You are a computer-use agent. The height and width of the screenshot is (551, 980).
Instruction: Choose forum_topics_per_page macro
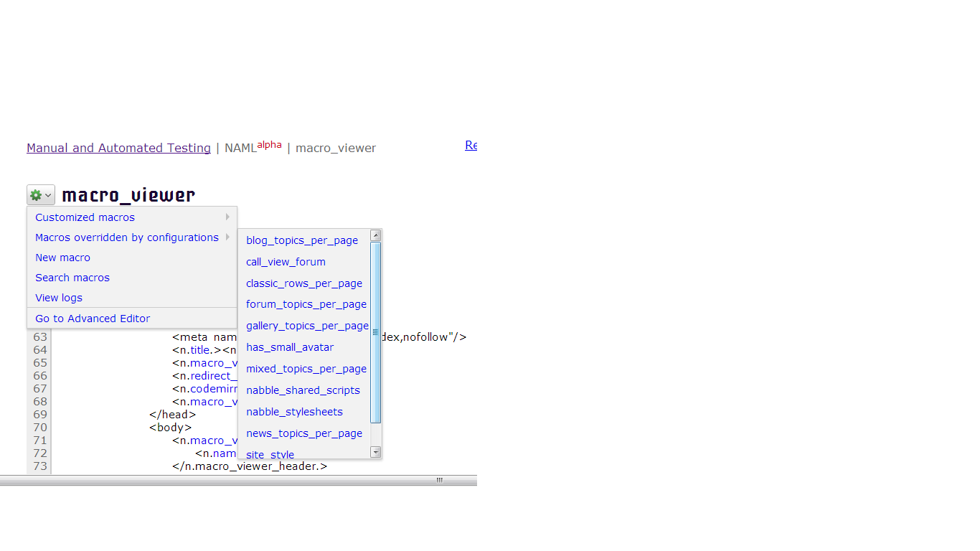pyautogui.click(x=306, y=304)
